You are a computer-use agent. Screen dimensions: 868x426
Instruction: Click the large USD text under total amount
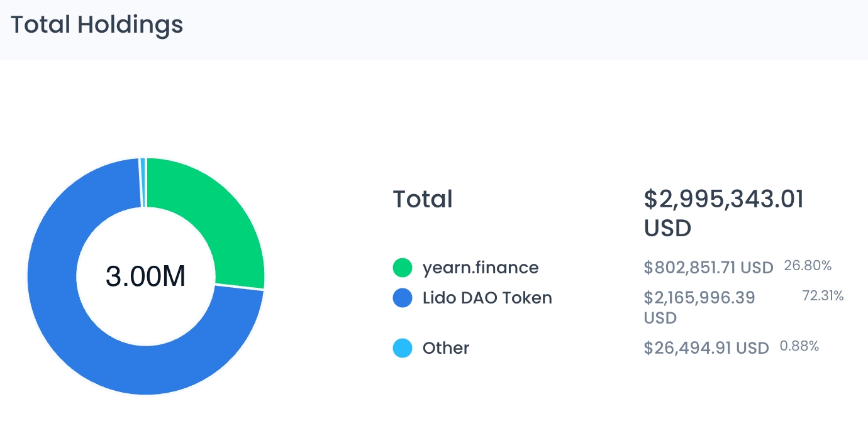(667, 227)
